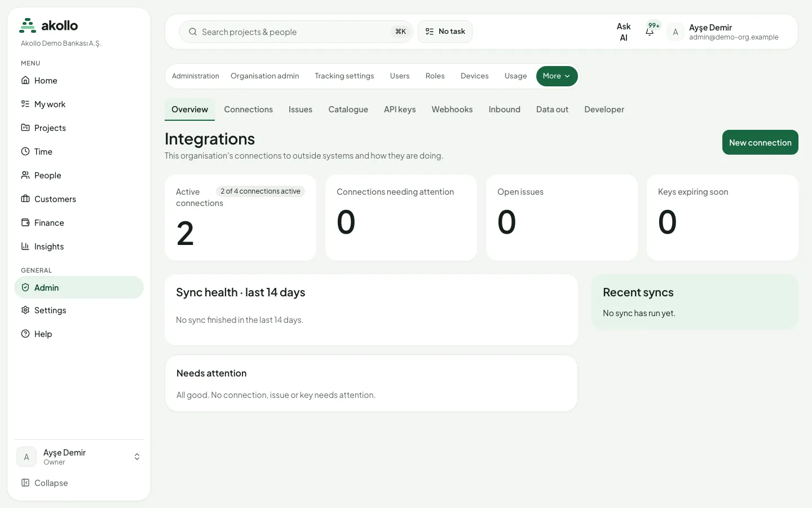Open Tracking settings section
812x508 pixels.
(x=345, y=76)
